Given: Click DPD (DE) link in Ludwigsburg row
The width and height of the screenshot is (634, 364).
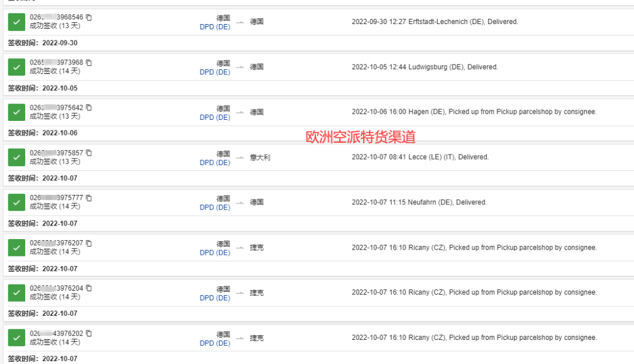Looking at the screenshot, I should [215, 72].
